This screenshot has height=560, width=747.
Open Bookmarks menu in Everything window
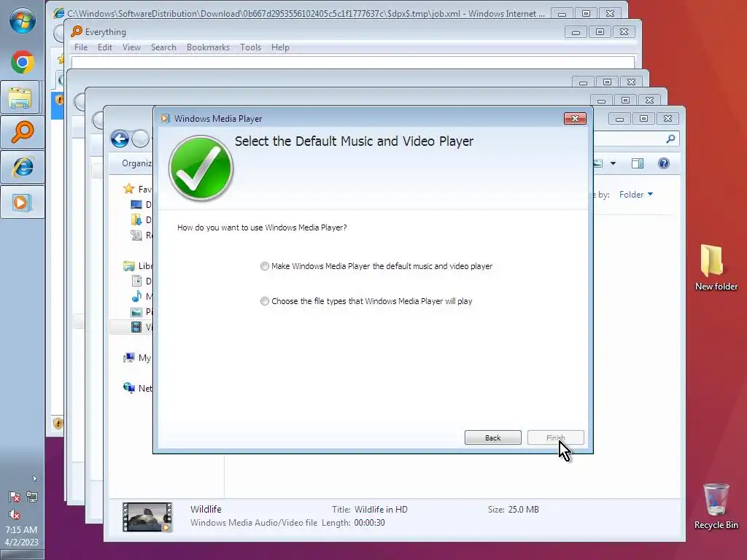[208, 47]
